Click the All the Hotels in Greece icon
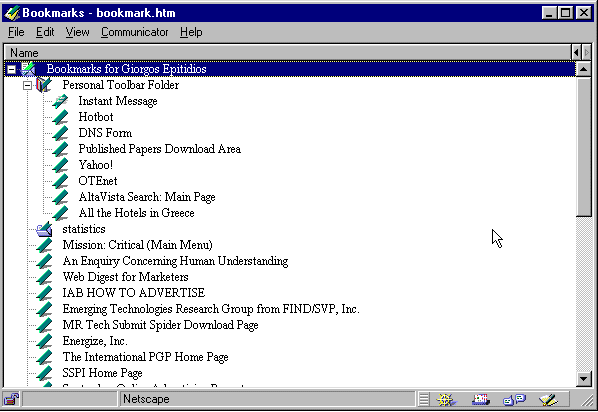The height and width of the screenshot is (412, 598). pos(60,213)
